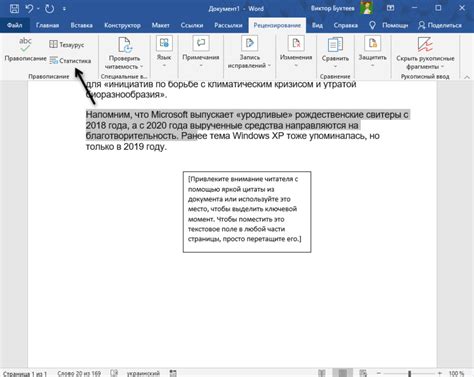
Task: Expand the Скрыть рукописные фрагменты dropdown arrow
Action: (x=443, y=67)
